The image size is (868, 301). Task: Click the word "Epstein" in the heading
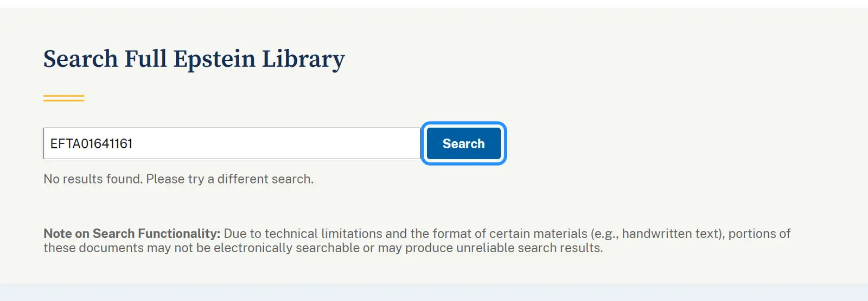pyautogui.click(x=214, y=59)
